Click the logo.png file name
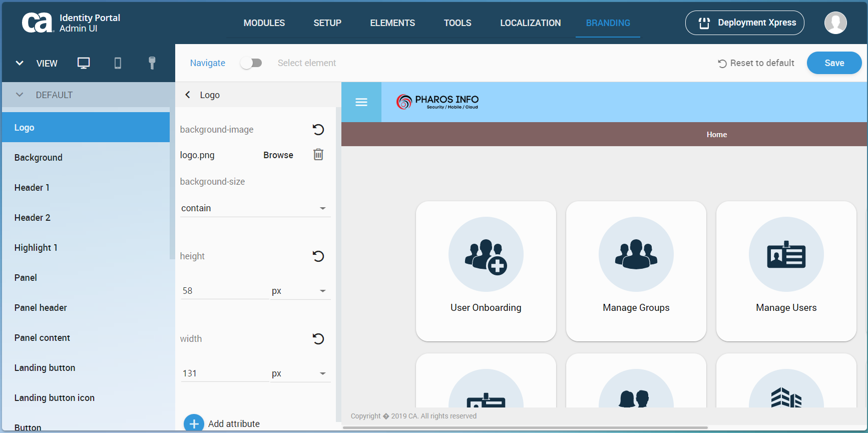This screenshot has width=868, height=433. click(x=197, y=155)
